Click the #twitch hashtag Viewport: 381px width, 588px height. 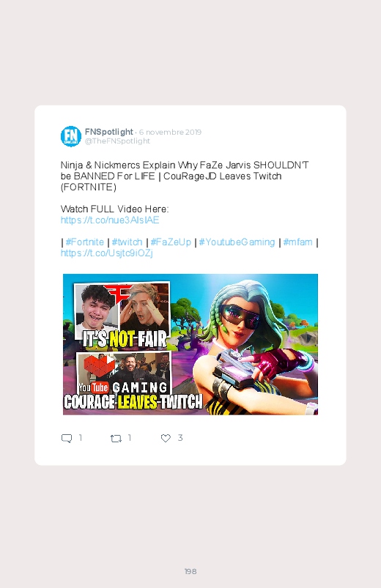point(127,242)
